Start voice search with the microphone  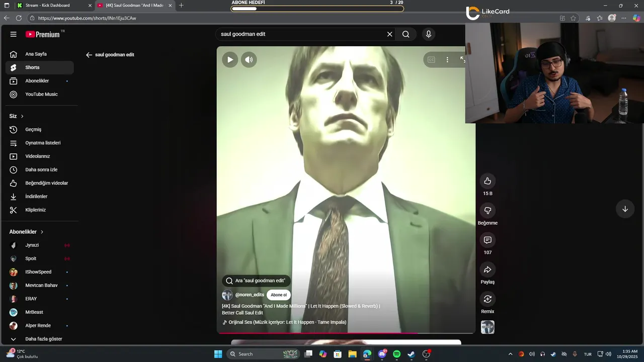click(x=429, y=34)
